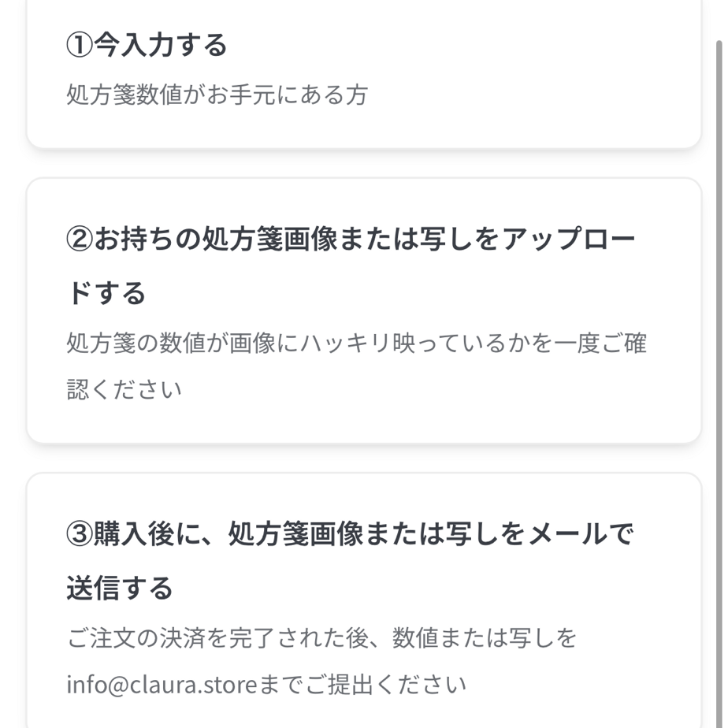Click the 今入力する heading text

(161, 45)
